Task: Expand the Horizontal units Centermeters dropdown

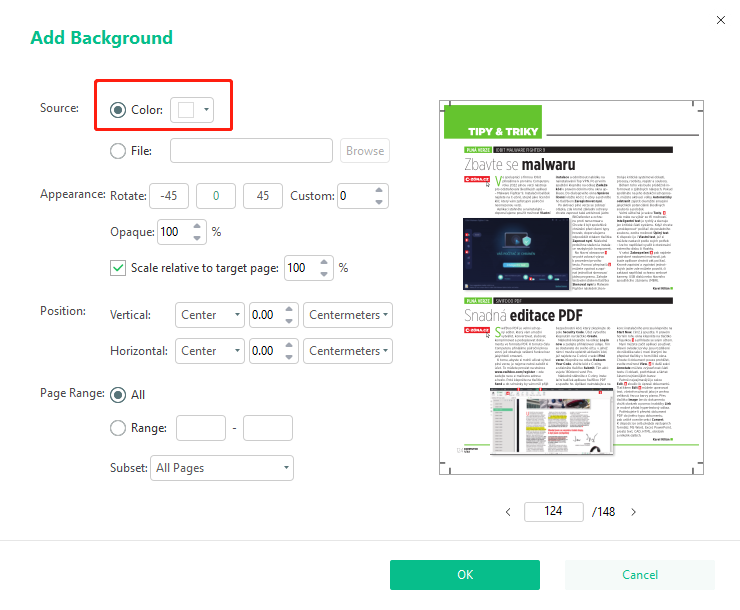Action: (348, 351)
